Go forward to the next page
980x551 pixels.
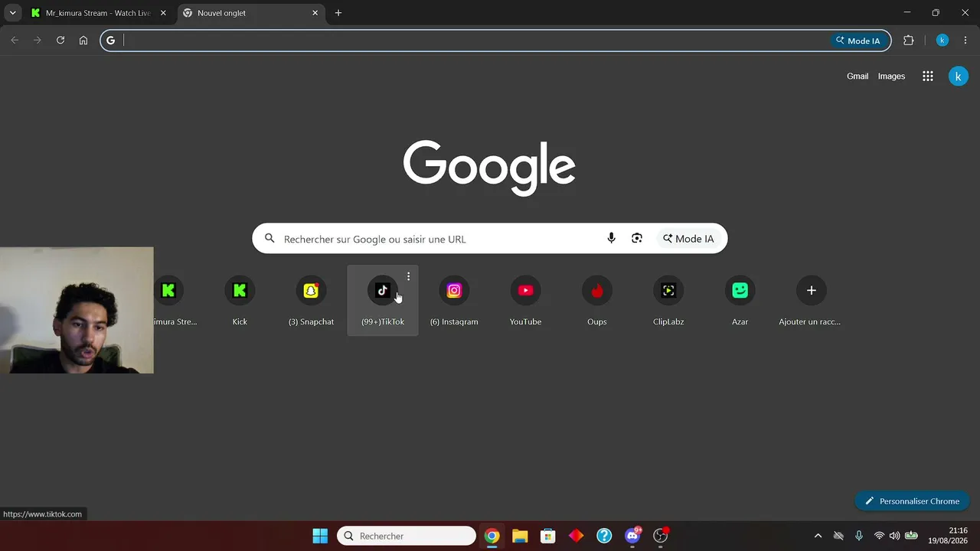[x=38, y=41]
